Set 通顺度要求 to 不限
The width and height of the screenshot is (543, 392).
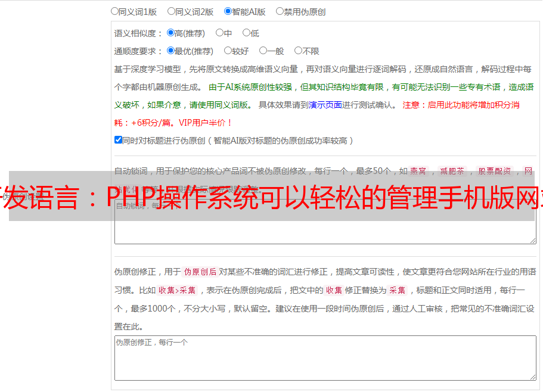(x=298, y=51)
